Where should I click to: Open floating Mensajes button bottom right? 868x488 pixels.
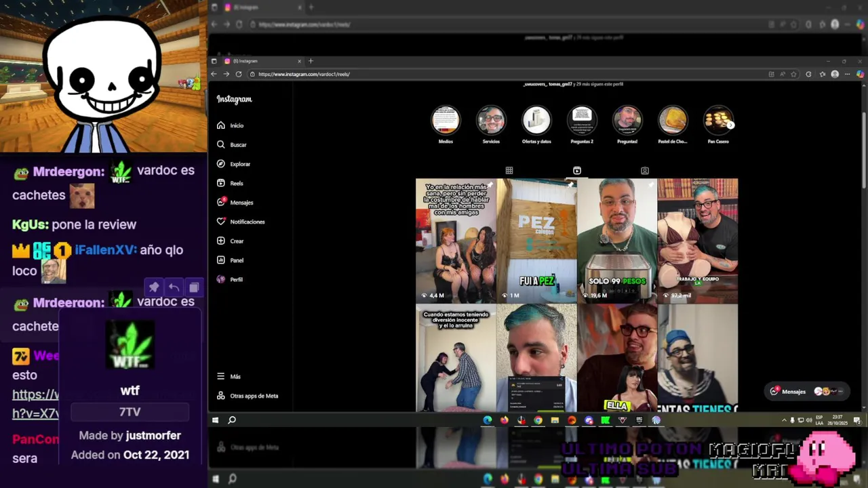[807, 391]
